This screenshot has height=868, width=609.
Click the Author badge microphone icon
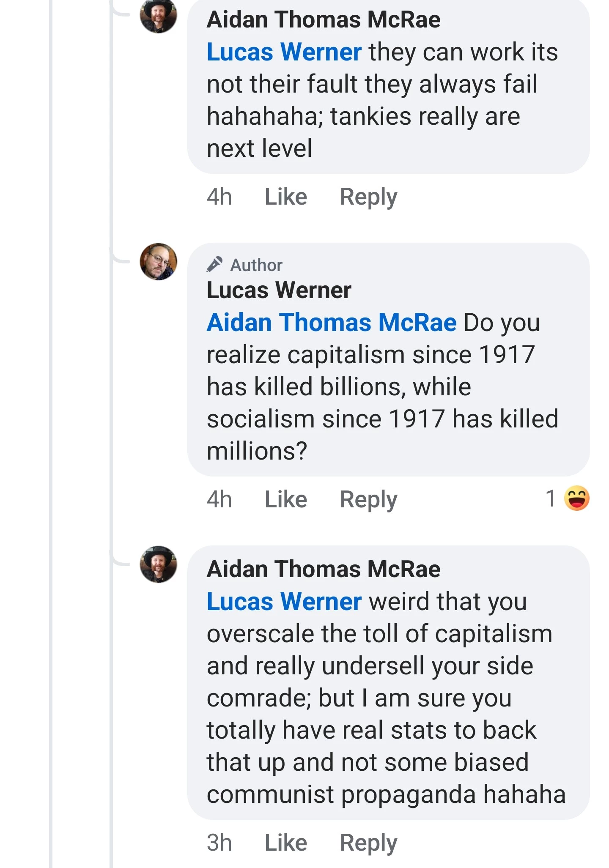(215, 264)
